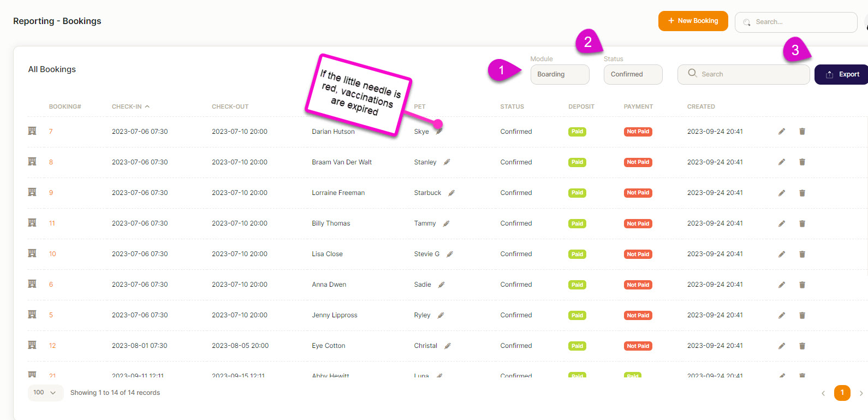Image resolution: width=868 pixels, height=420 pixels.
Task: Go to the previous page arrow
Action: click(823, 393)
